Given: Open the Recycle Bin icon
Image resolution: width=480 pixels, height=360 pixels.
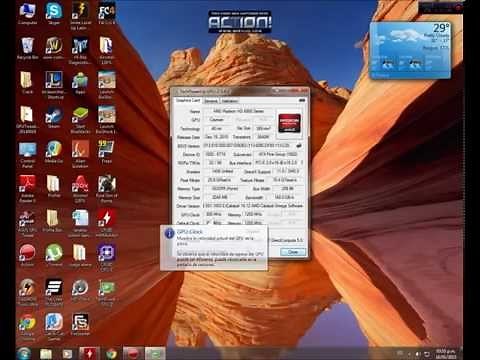Looking at the screenshot, I should tap(27, 48).
